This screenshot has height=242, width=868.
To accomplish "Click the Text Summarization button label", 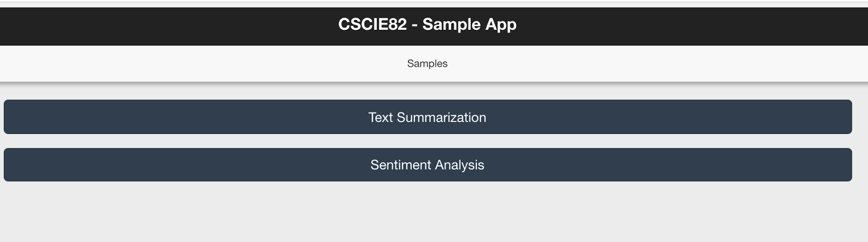I will [x=427, y=117].
